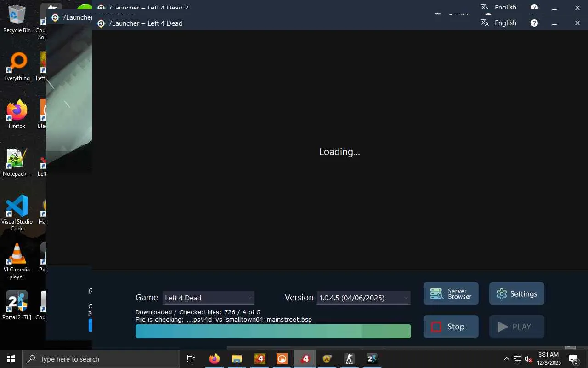The width and height of the screenshot is (588, 368).
Task: Expand the Version dropdown showing 1.0.4.5 (04/06/2025)
Action: tap(363, 298)
